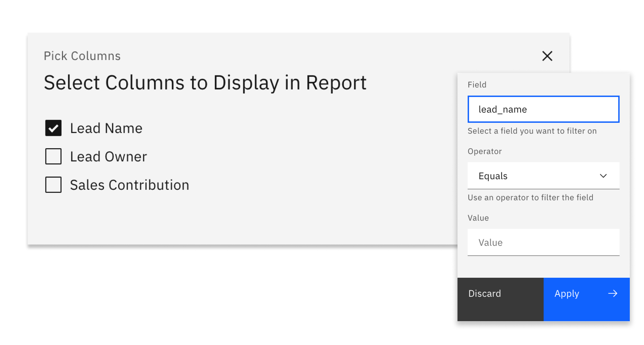Click the Lead Owner label text
Image resolution: width=644 pixels, height=345 pixels.
108,157
